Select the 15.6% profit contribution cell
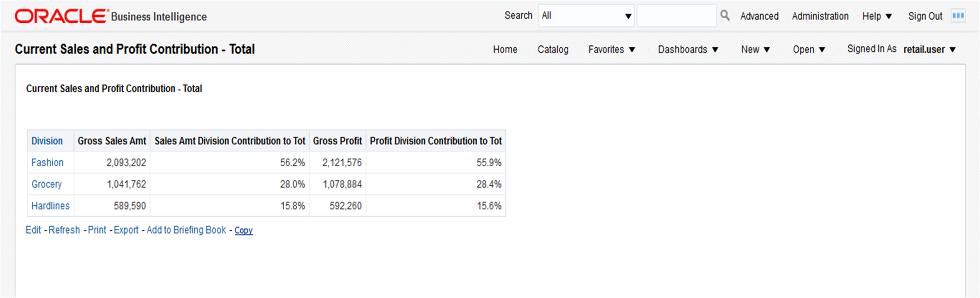The image size is (980, 298). tap(435, 206)
